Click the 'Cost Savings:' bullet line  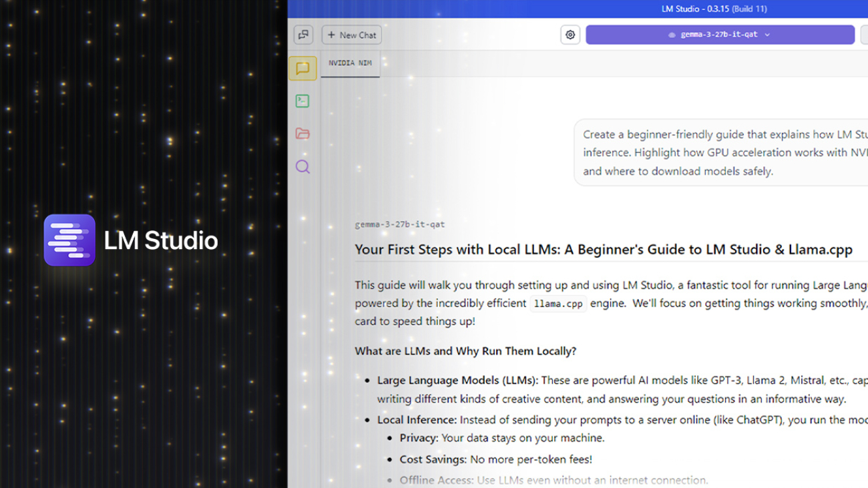point(495,459)
